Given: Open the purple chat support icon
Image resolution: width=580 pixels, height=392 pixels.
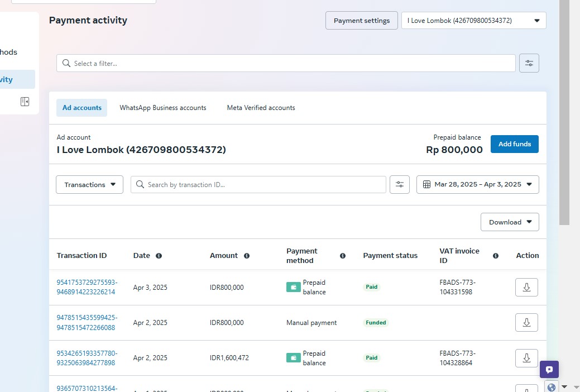Looking at the screenshot, I should [549, 369].
